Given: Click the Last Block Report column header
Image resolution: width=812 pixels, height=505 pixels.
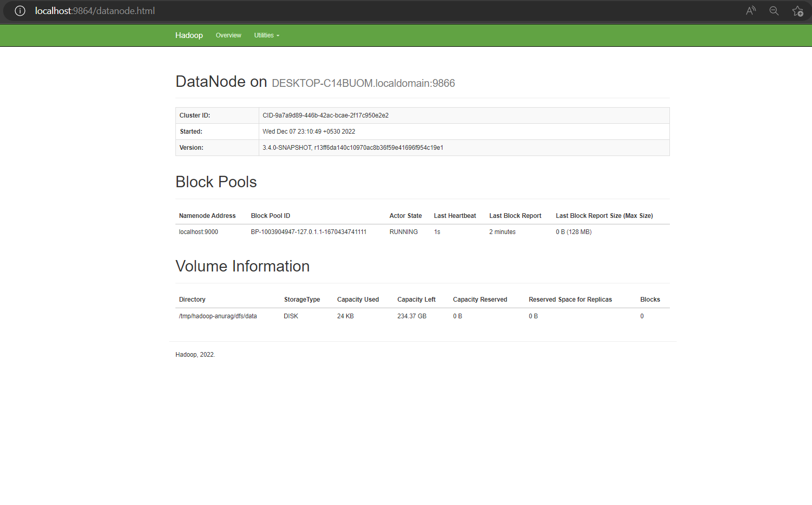Looking at the screenshot, I should click(515, 216).
